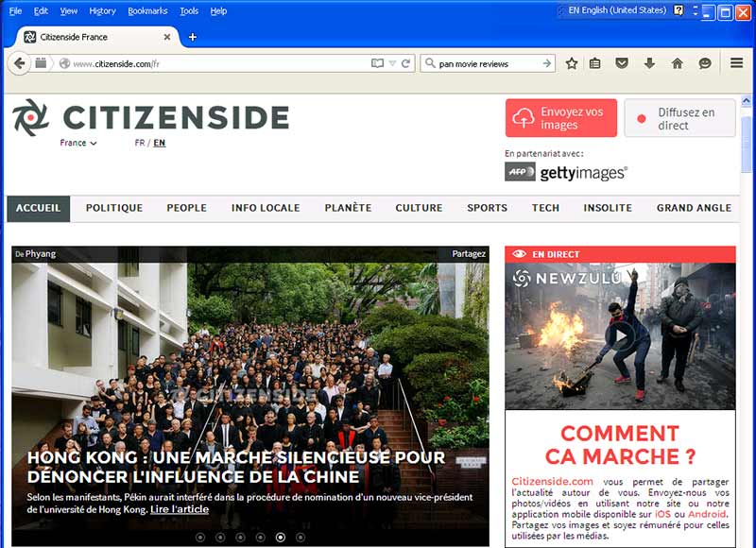Open the Downloads arrow icon
The height and width of the screenshot is (548, 756).
point(649,63)
